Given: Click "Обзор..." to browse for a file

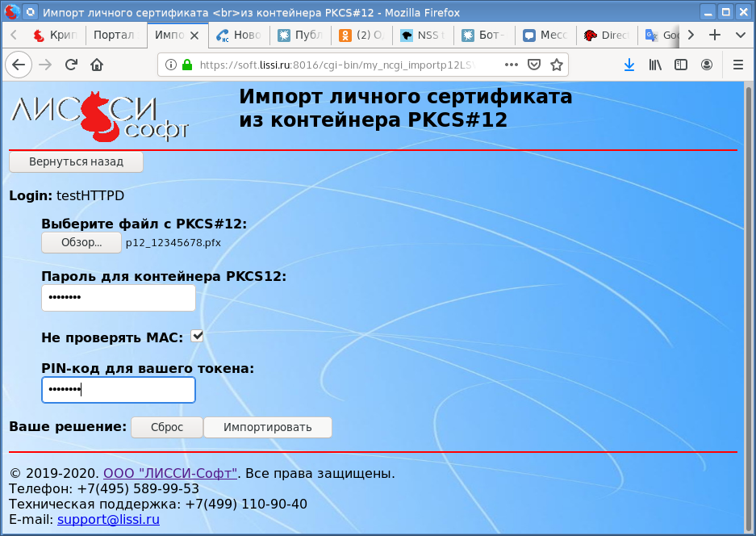Looking at the screenshot, I should pos(81,242).
